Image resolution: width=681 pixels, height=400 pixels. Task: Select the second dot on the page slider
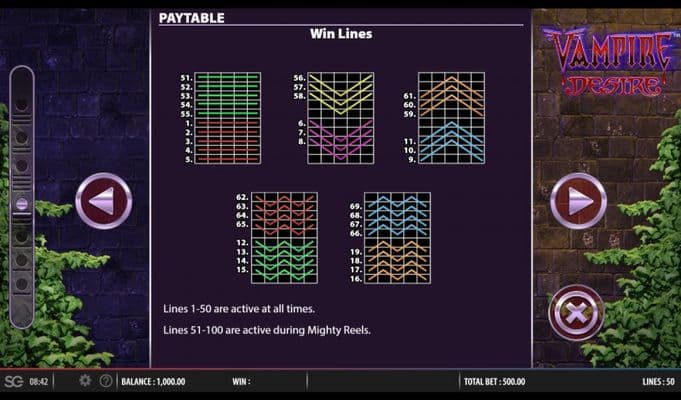coord(21,105)
